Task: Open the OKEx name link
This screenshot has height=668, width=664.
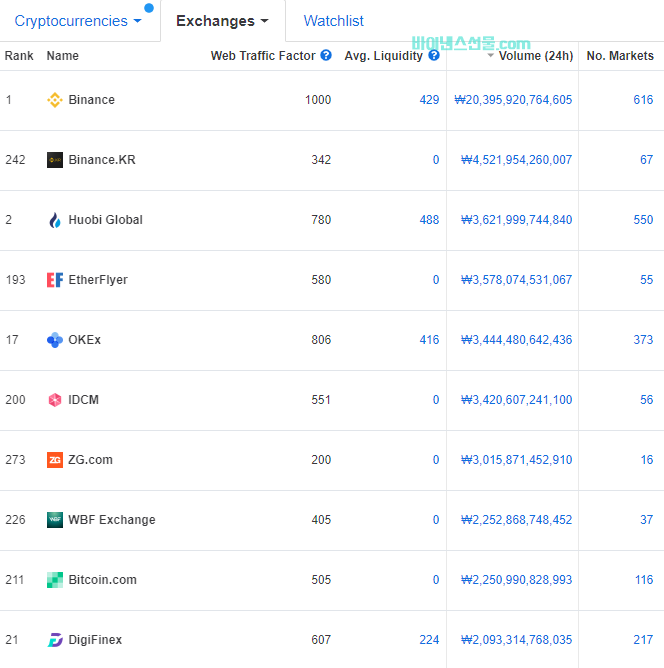Action: [84, 340]
